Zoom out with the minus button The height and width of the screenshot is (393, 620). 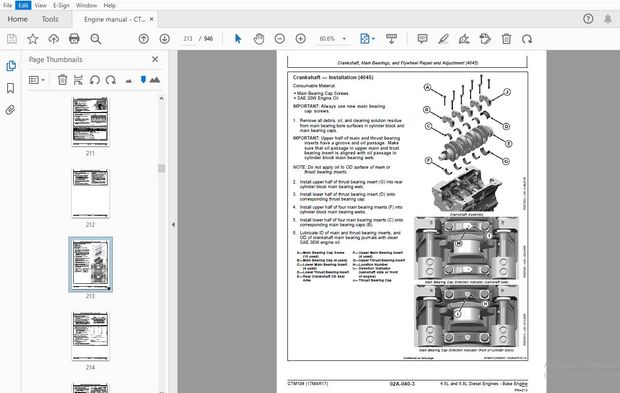click(280, 39)
